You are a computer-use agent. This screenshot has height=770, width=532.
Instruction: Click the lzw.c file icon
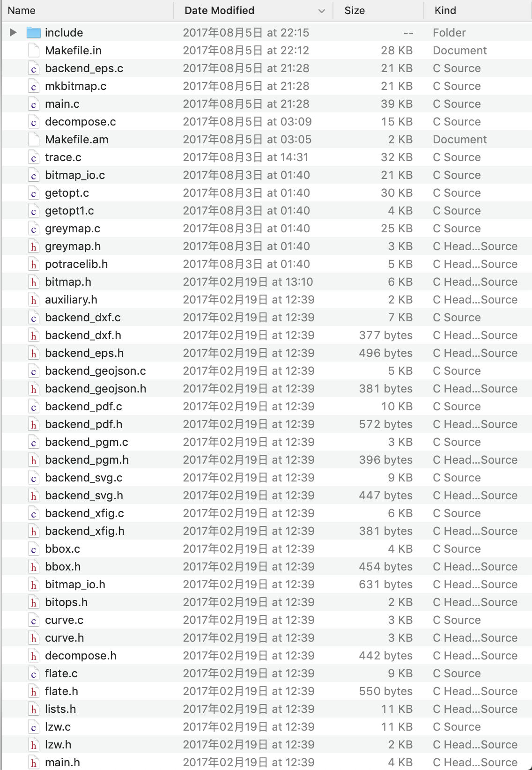[34, 726]
